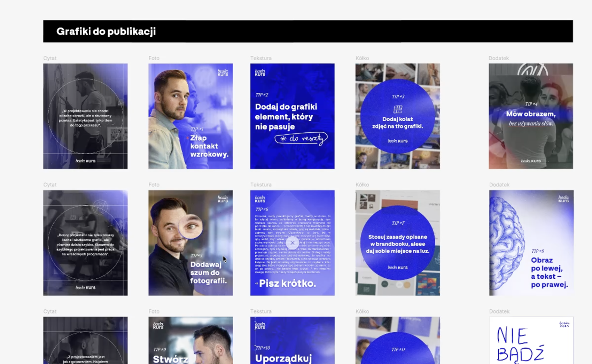
Task: Select the brain illustration on TIP #8 graphic
Action: (x=507, y=243)
